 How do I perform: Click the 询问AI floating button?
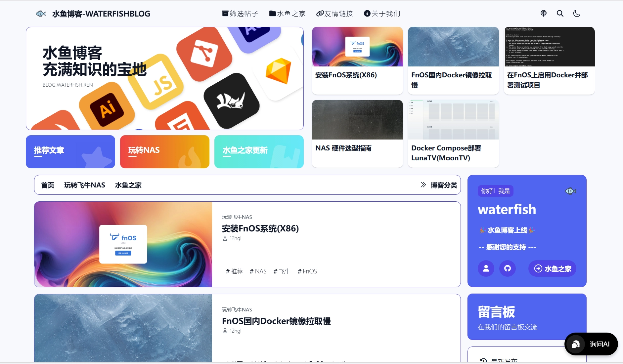coord(591,344)
